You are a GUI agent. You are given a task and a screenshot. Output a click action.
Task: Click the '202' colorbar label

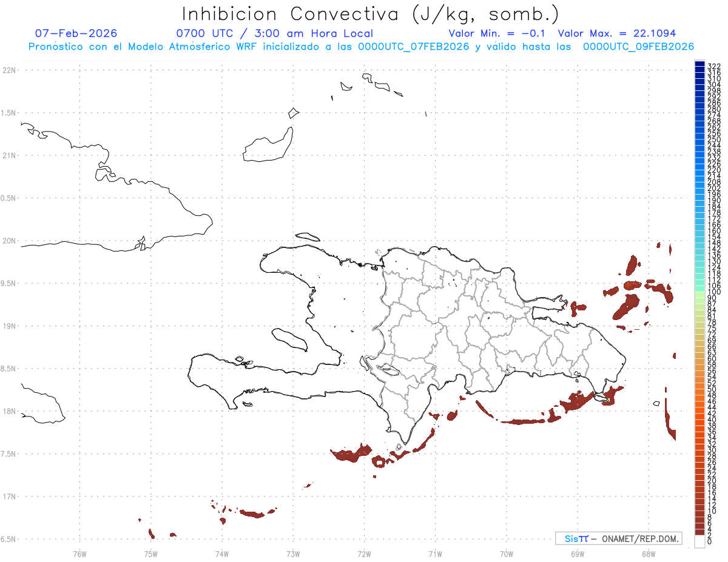714,188
